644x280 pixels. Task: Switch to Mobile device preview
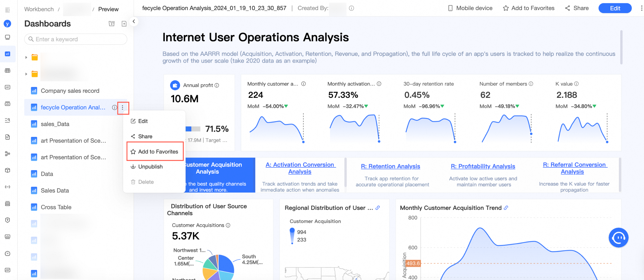click(x=470, y=8)
